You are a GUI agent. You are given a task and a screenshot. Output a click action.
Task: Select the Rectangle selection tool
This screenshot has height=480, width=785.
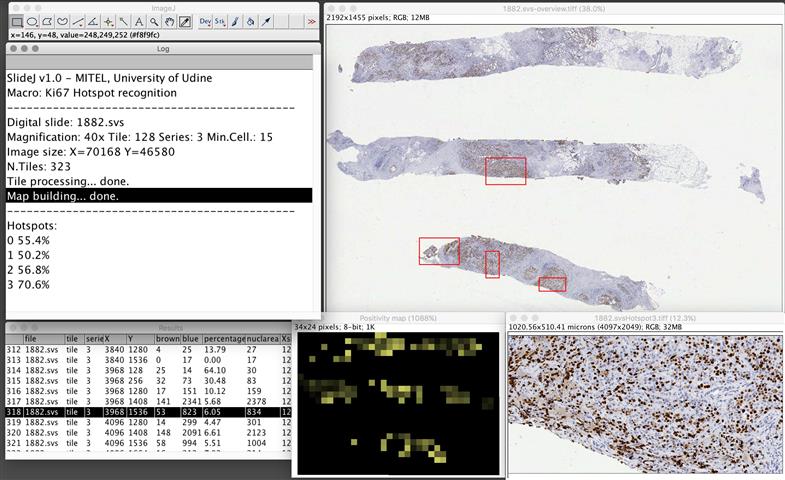pos(17,21)
